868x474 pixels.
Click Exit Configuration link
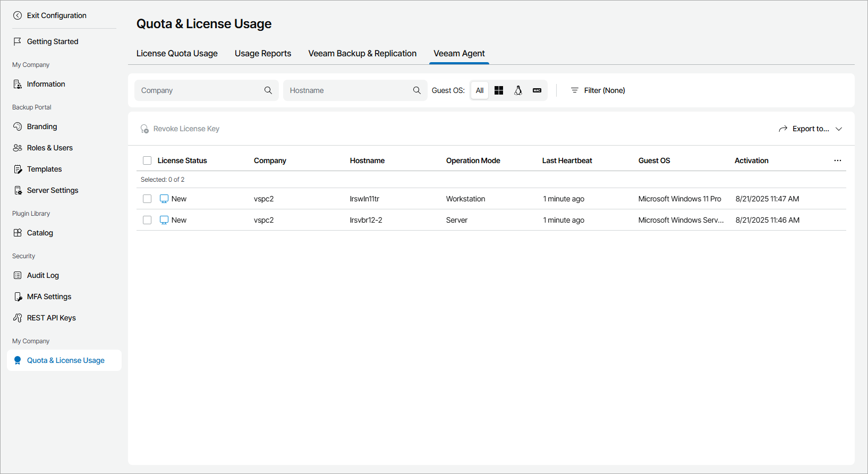tap(57, 15)
